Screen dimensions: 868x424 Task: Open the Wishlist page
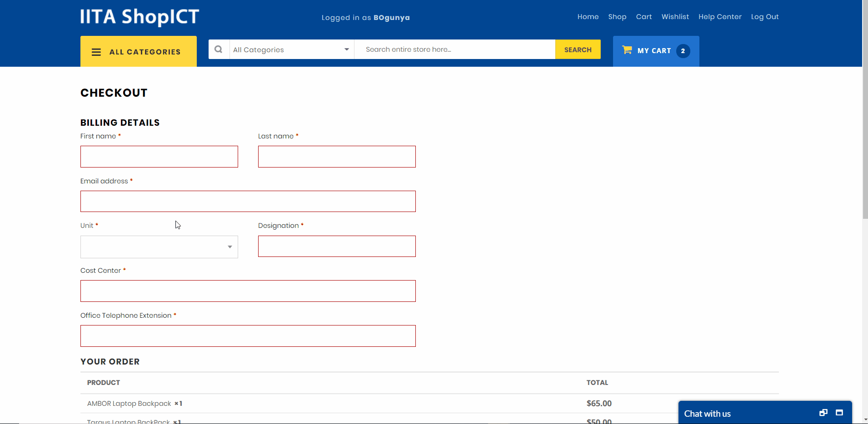click(675, 17)
